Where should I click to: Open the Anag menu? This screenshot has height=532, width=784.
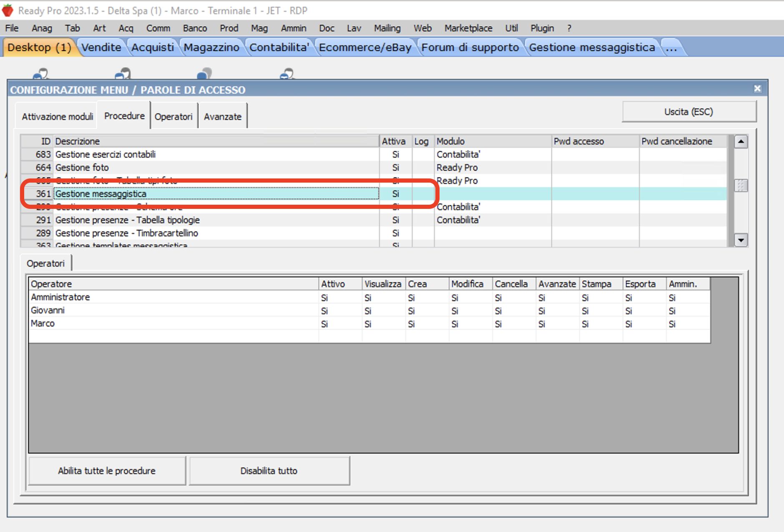pyautogui.click(x=42, y=28)
